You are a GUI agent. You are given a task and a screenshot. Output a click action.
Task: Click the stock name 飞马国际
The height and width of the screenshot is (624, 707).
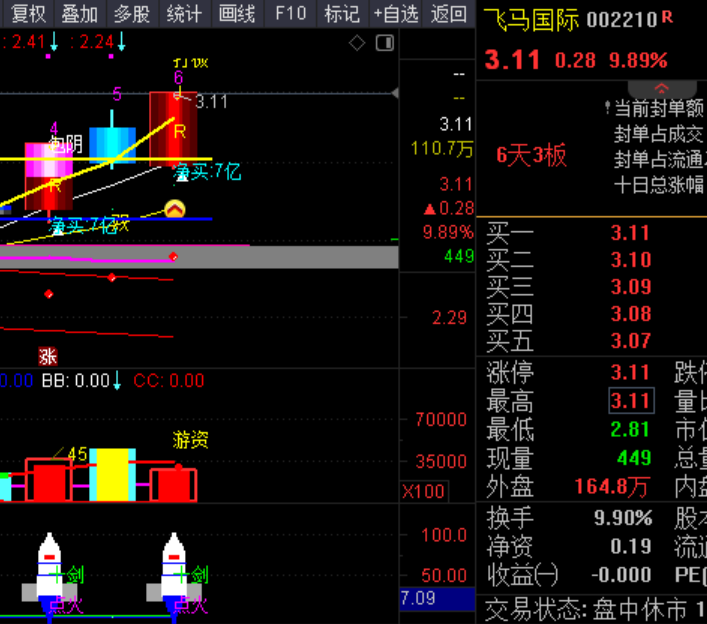531,20
